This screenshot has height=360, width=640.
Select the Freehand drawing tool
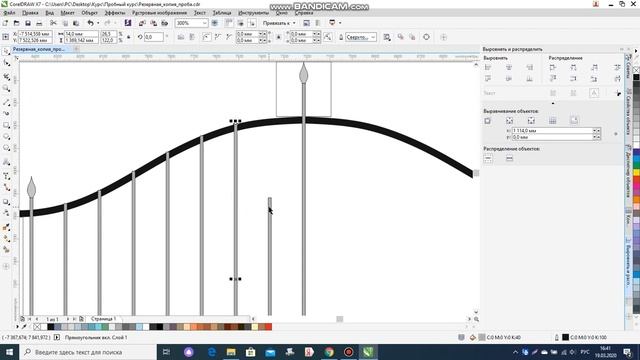coord(6,102)
